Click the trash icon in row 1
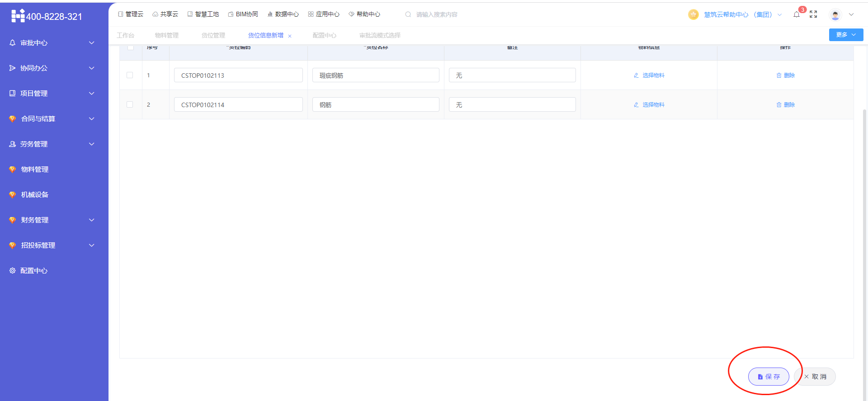This screenshot has width=868, height=401. [x=779, y=75]
